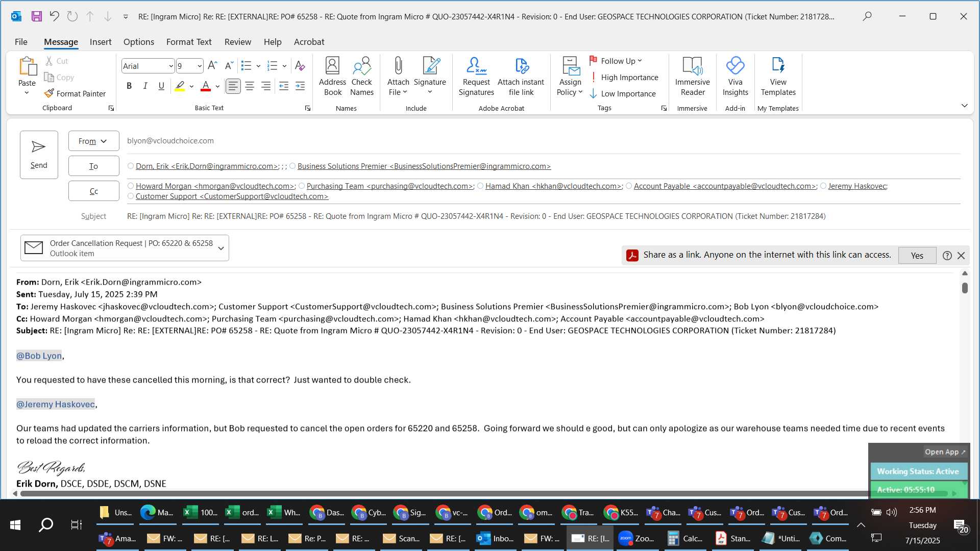Click the Paste clipboard icon
This screenshot has height=551, width=980.
click(27, 66)
